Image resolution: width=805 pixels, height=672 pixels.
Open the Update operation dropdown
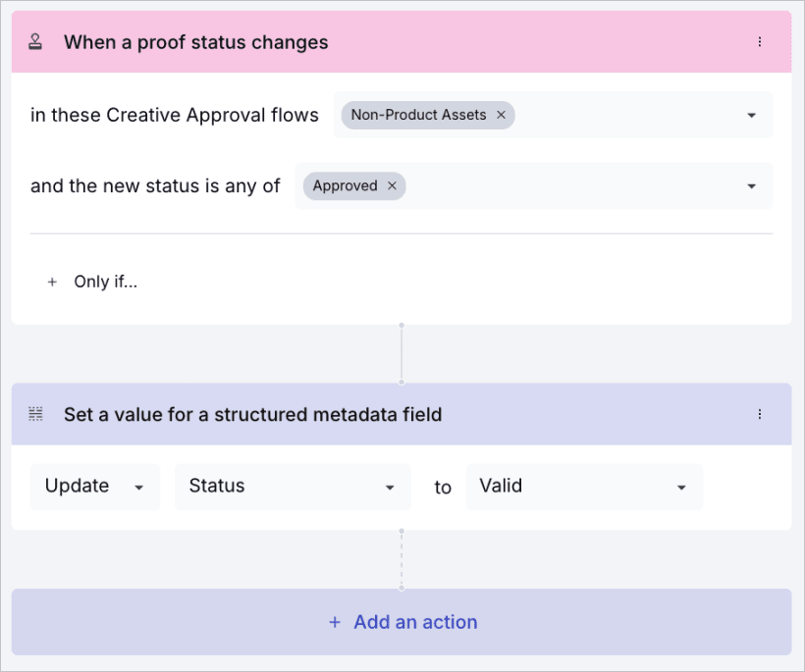[94, 486]
